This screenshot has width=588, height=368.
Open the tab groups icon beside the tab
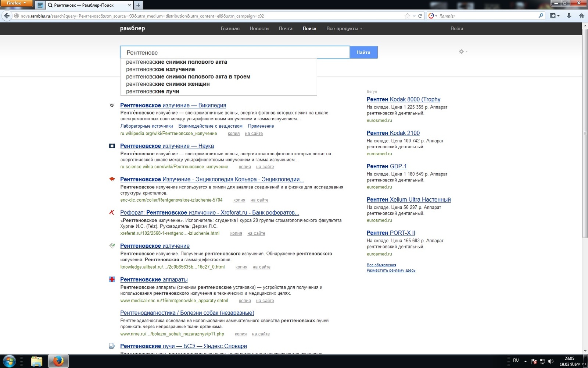click(x=40, y=5)
